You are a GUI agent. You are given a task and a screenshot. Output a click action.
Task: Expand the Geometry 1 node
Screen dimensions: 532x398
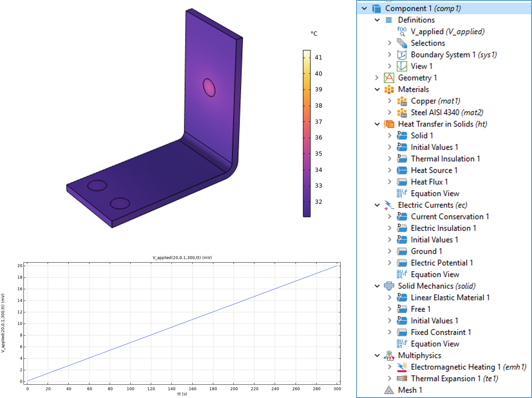click(x=377, y=78)
